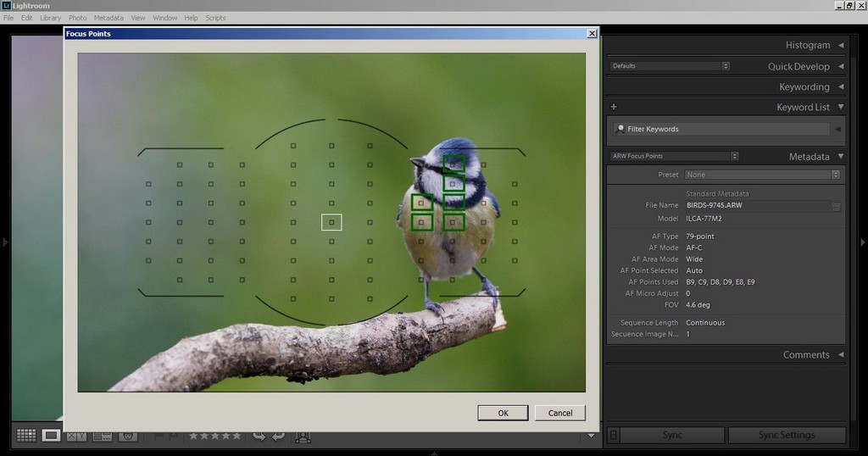The width and height of the screenshot is (868, 456).
Task: Click the list icon next to File Name
Action: pyautogui.click(x=836, y=206)
